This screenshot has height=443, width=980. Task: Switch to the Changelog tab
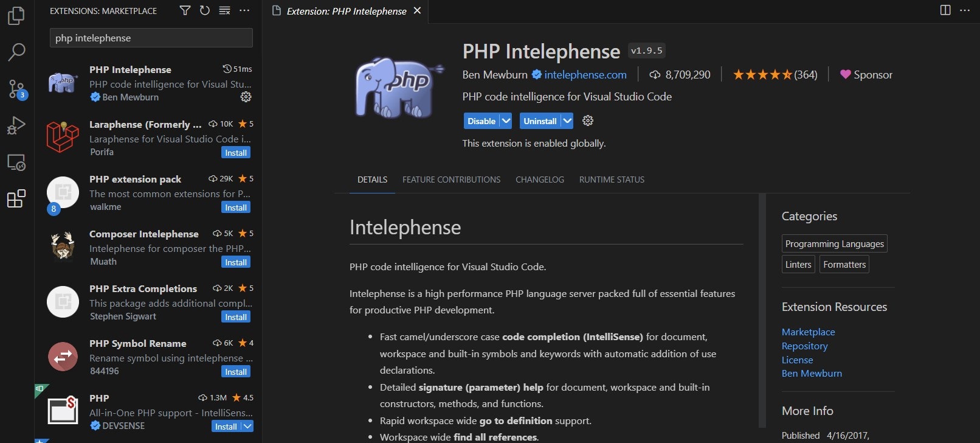[540, 180]
